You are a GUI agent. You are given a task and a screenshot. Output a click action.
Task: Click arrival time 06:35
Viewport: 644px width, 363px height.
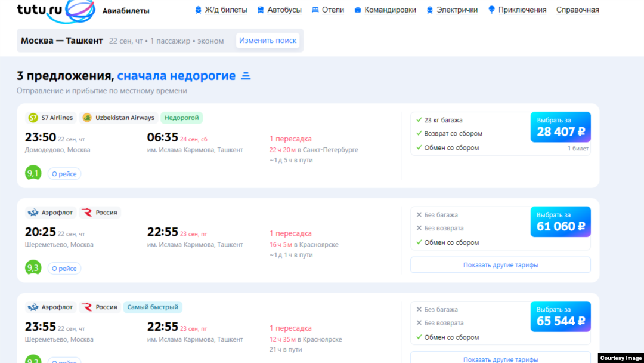point(163,137)
